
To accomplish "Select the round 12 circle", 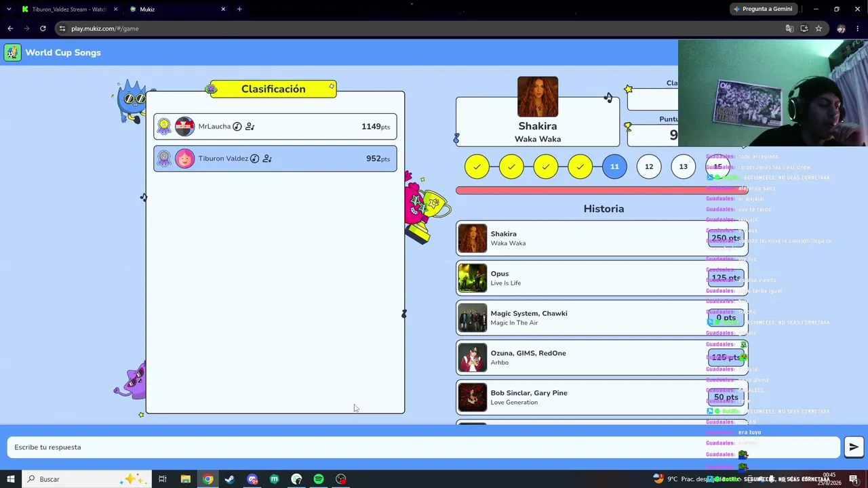I will click(649, 167).
